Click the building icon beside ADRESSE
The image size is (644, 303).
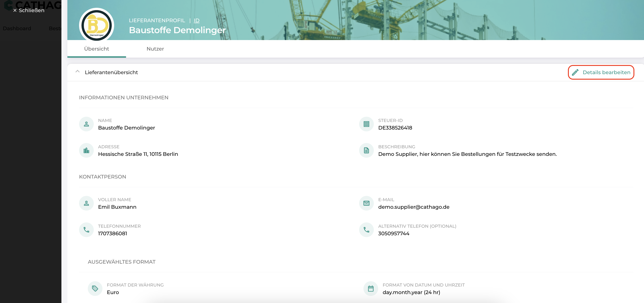86,151
